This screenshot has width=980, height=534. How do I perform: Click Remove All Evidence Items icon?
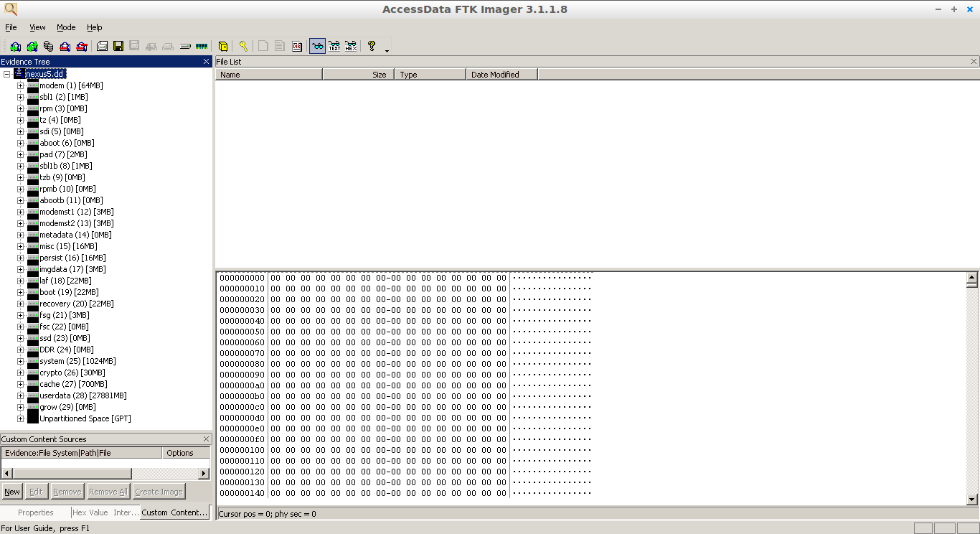click(82, 46)
